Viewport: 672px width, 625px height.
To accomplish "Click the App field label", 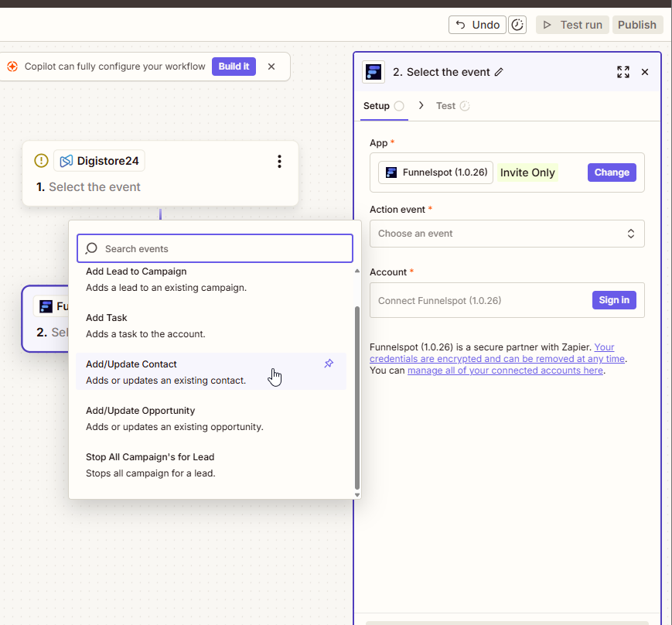I will click(378, 143).
